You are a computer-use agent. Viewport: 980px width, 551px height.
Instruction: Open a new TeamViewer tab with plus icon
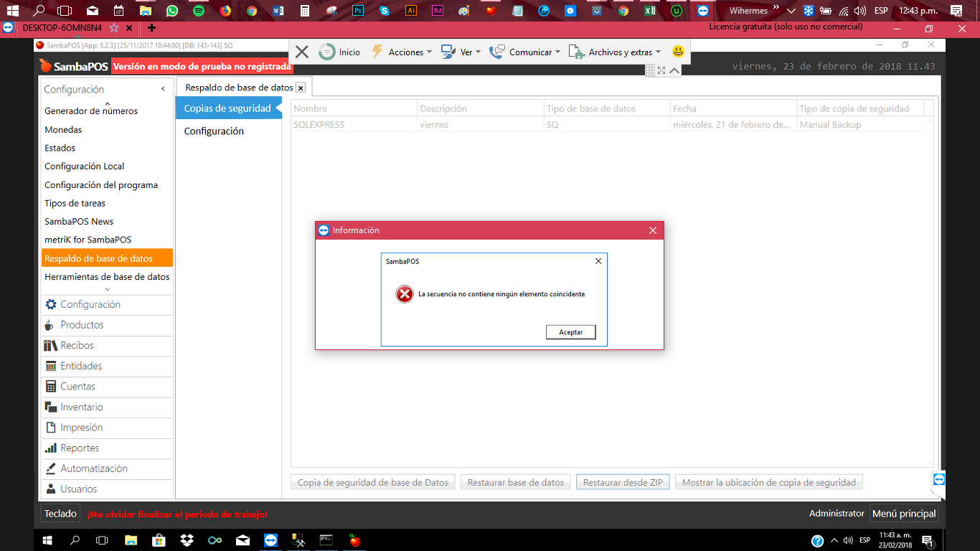click(151, 27)
